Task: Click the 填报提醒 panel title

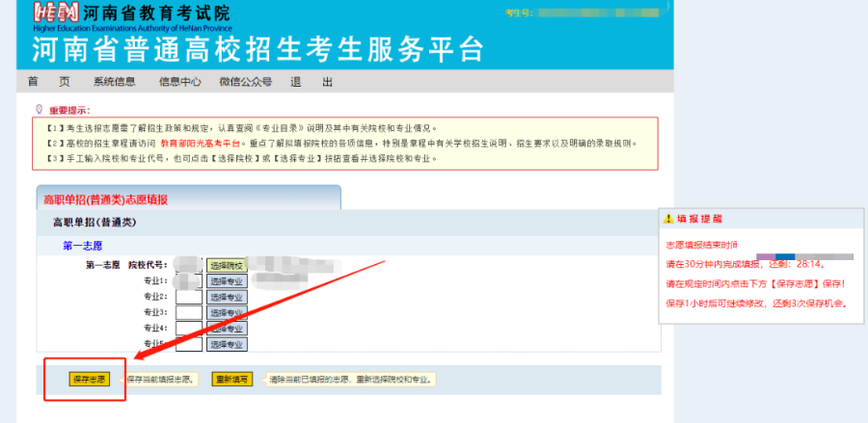Action: pyautogui.click(x=700, y=219)
